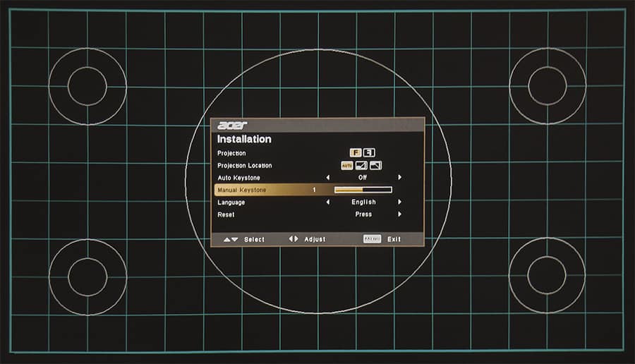635x364 pixels.
Task: Select the front projection icon
Action: (x=356, y=152)
